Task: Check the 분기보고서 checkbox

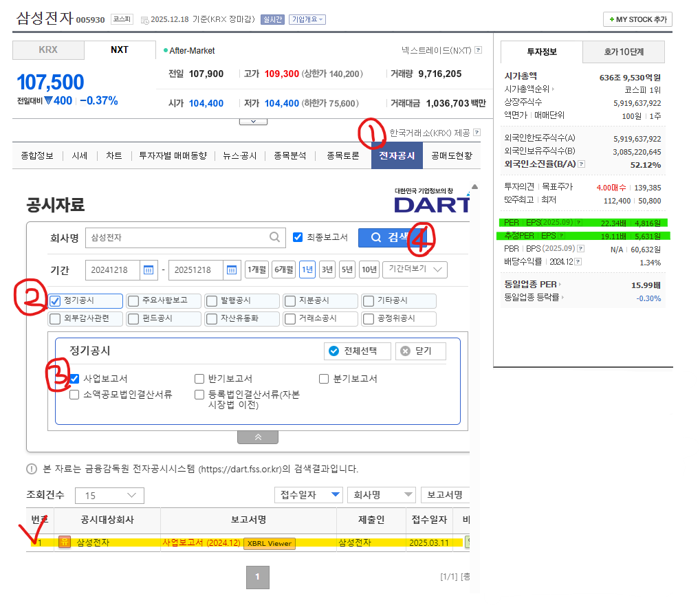Action: click(x=324, y=379)
